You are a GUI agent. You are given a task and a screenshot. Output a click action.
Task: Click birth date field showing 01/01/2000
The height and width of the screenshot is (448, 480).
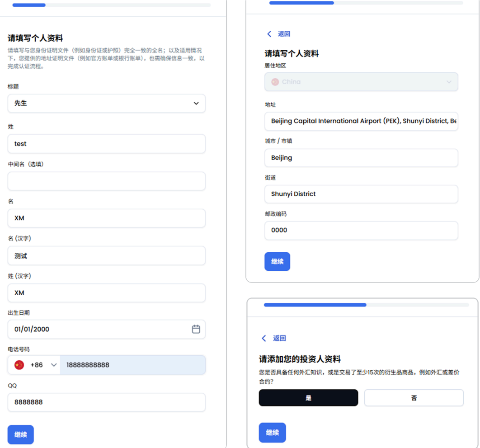tap(107, 329)
